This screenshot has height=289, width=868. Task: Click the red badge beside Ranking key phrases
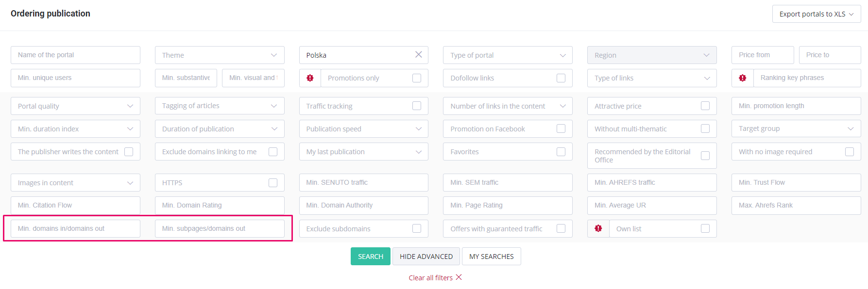pyautogui.click(x=743, y=78)
